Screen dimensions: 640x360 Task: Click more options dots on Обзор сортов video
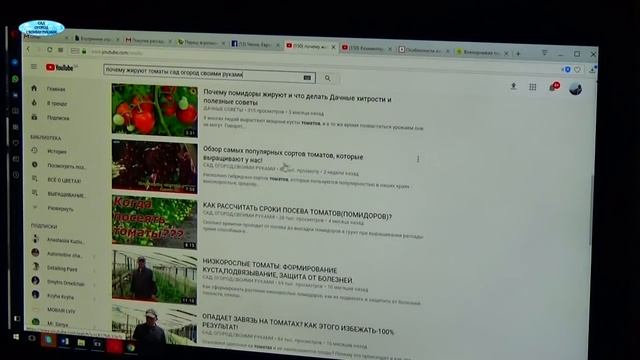[x=418, y=159]
